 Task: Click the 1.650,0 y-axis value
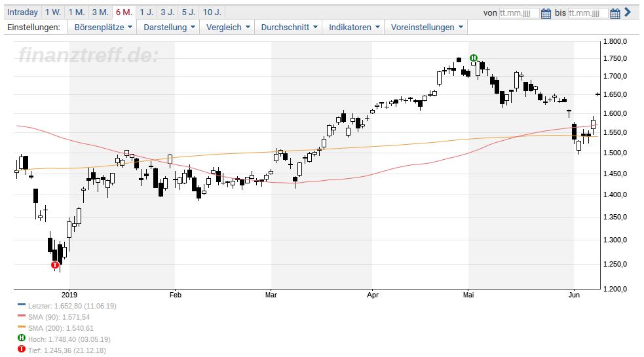(x=615, y=94)
